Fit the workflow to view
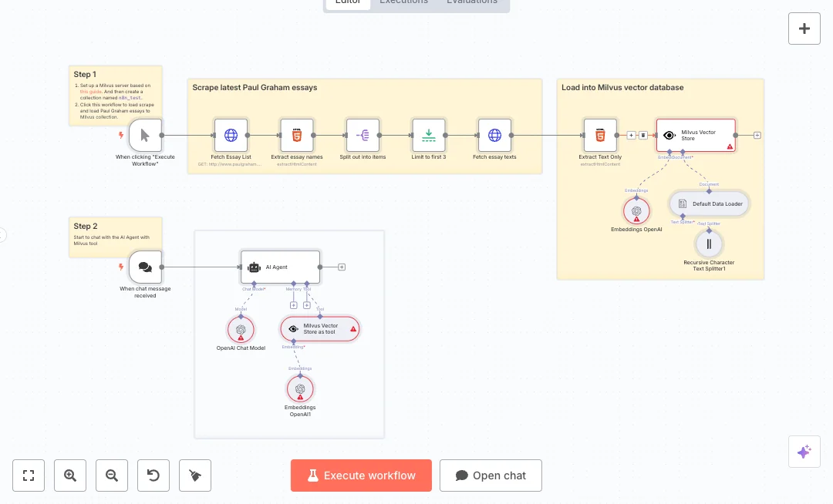 [29, 475]
